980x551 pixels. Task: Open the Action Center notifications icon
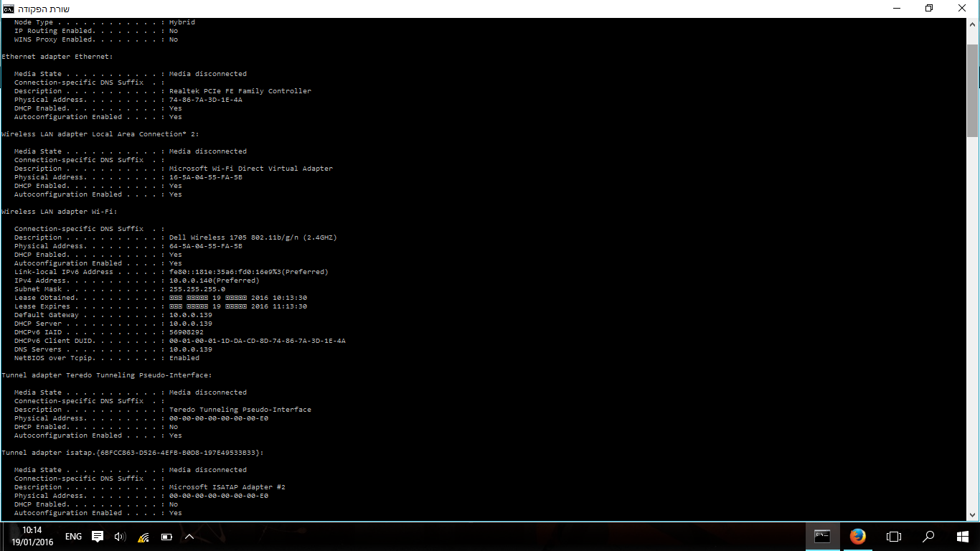(98, 536)
